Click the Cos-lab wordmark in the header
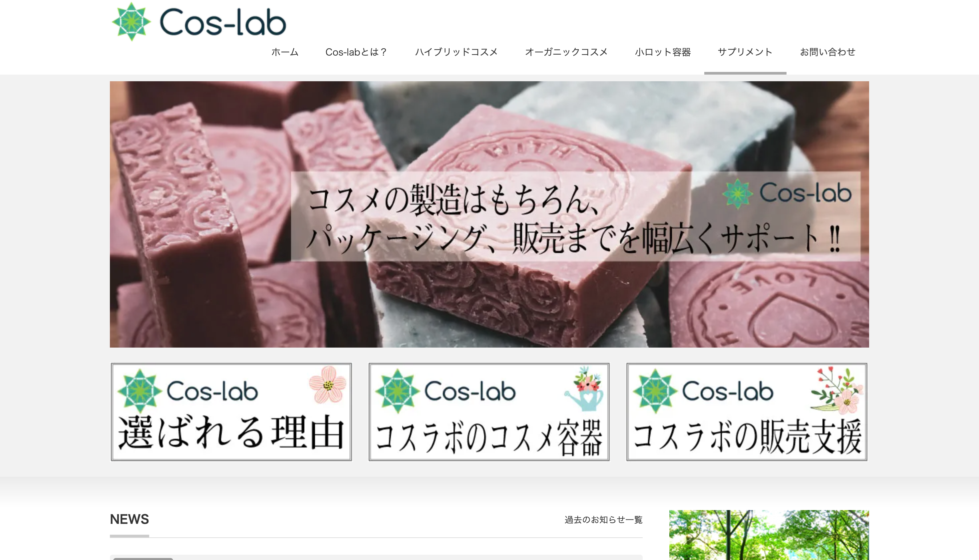Image resolution: width=979 pixels, height=560 pixels. [223, 22]
